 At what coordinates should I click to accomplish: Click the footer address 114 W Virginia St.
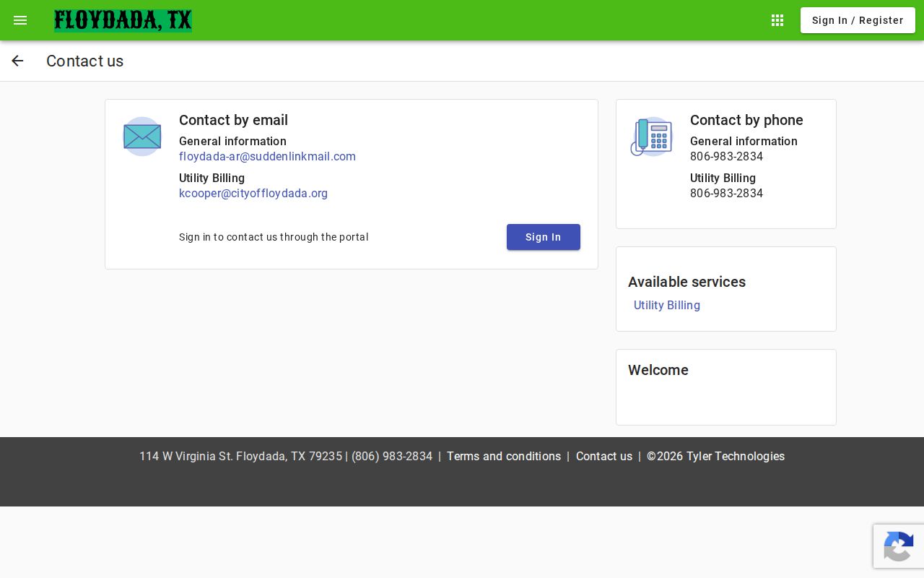pos(186,457)
